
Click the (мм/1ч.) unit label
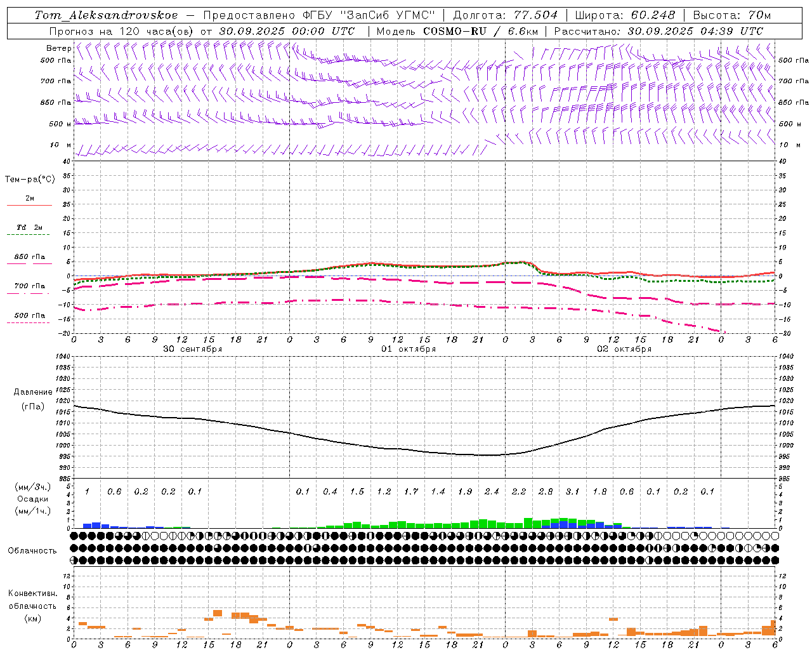33,511
